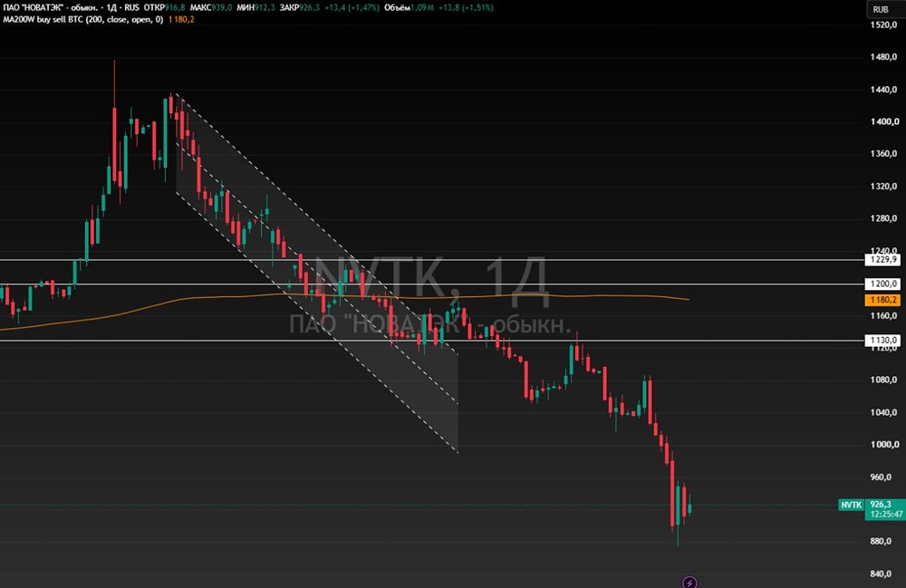Click the latest green candle near 926
Image resolution: width=906 pixels, height=588 pixels.
pos(689,509)
